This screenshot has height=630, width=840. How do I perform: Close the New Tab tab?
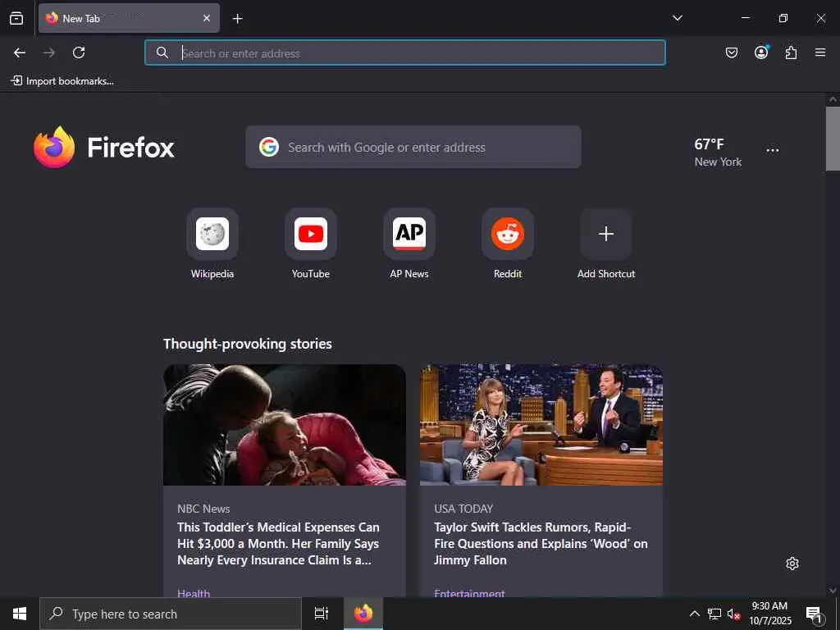click(207, 18)
